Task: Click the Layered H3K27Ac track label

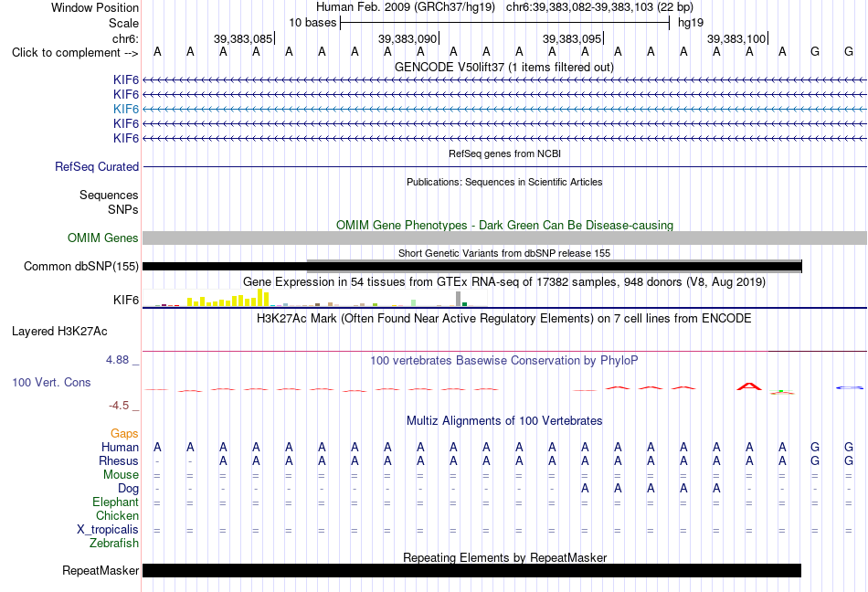Action: [59, 332]
